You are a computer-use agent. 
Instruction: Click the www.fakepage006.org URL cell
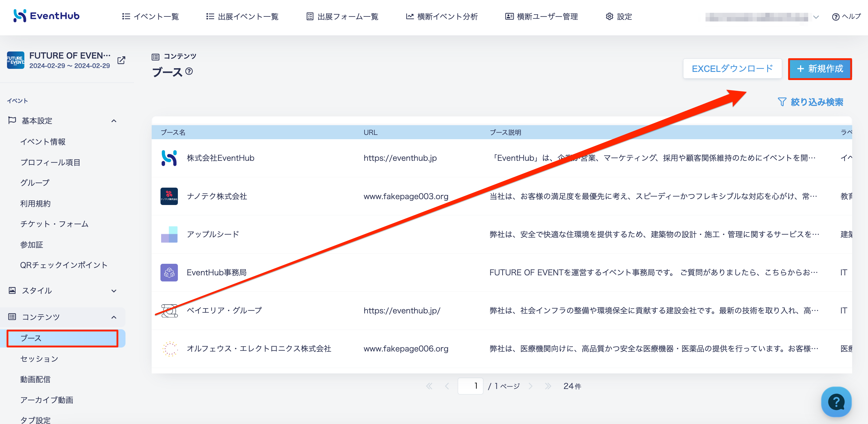[x=406, y=349]
